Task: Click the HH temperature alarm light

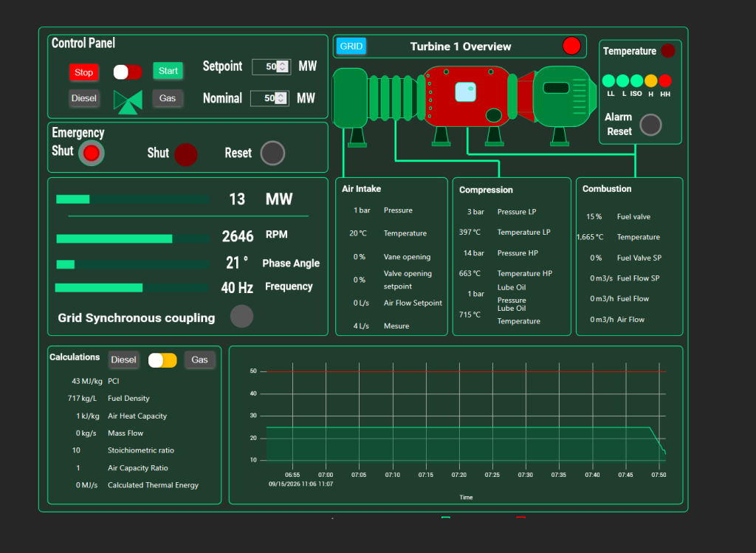Action: (665, 80)
